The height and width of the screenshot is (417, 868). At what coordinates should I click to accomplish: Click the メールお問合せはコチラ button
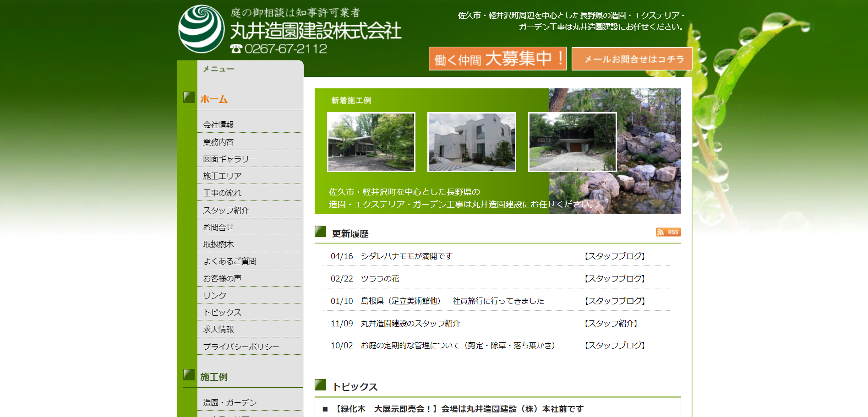coord(632,59)
